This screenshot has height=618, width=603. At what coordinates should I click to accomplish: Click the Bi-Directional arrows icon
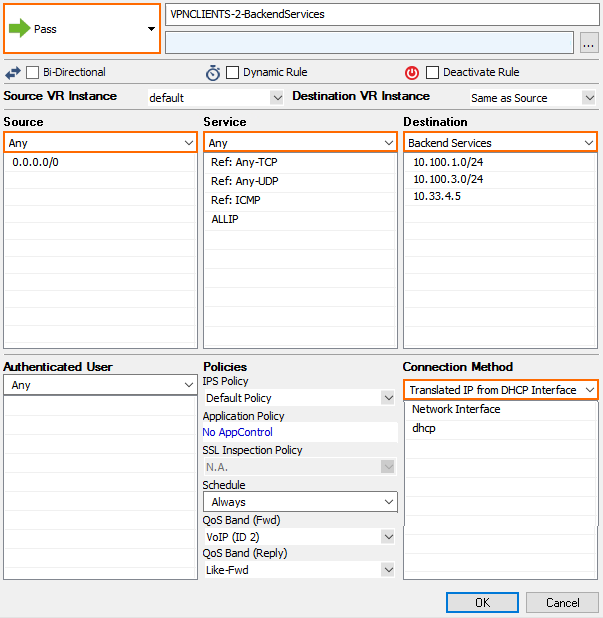[13, 73]
